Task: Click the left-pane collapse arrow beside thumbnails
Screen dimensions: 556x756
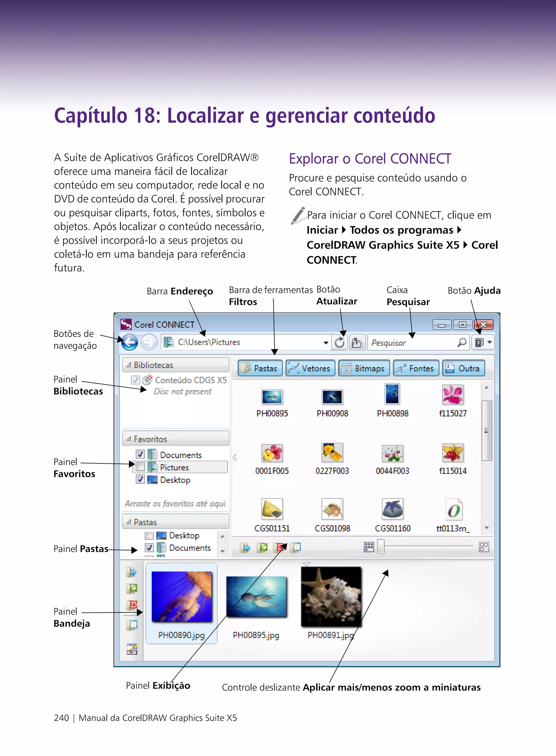Action: (x=235, y=457)
